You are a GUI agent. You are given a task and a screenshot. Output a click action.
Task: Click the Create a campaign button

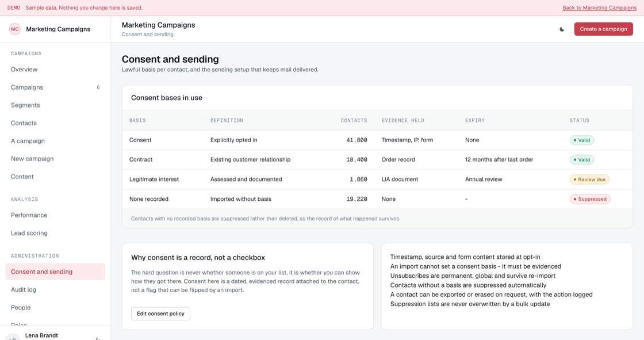[603, 29]
